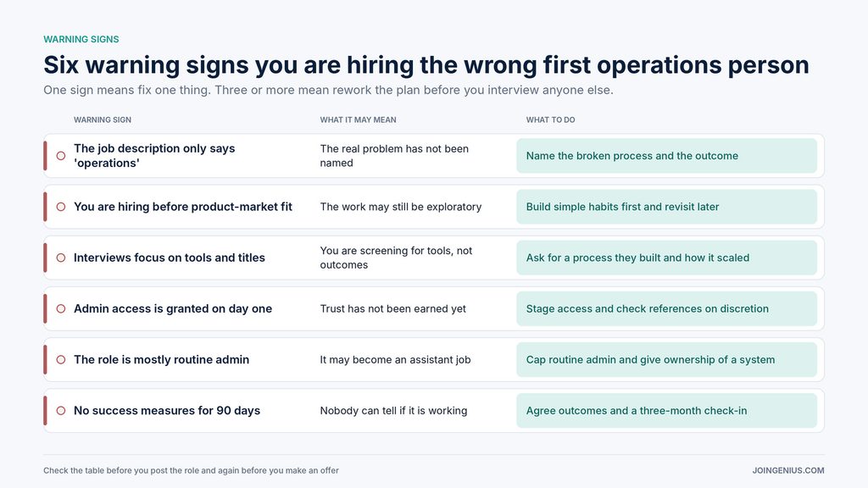868x488 pixels.
Task: Click the 'WHAT TO DO' column header
Action: [x=550, y=119]
